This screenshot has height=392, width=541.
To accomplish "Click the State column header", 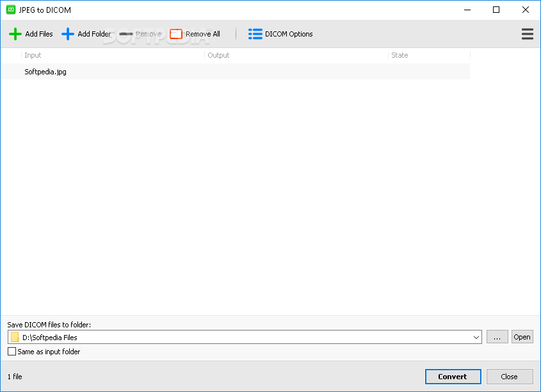I will pos(429,55).
